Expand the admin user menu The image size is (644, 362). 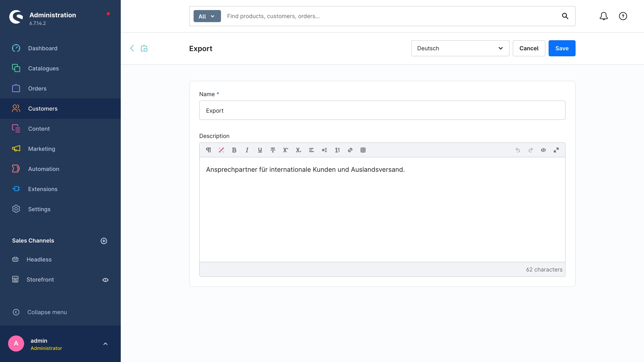point(105,344)
